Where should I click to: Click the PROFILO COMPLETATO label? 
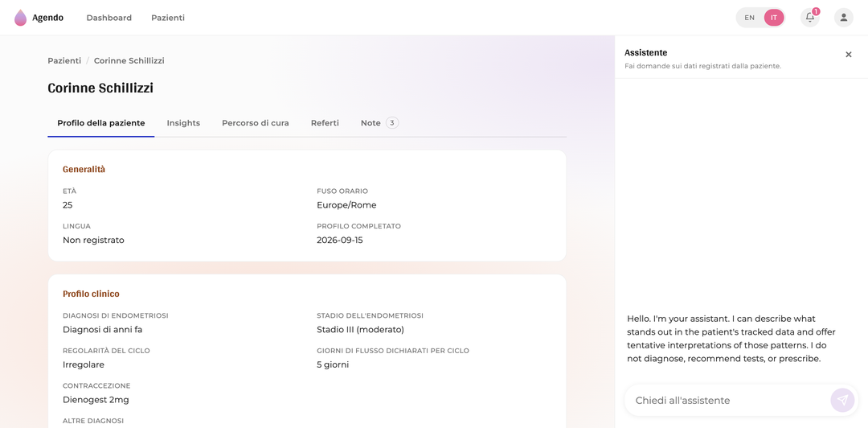358,226
